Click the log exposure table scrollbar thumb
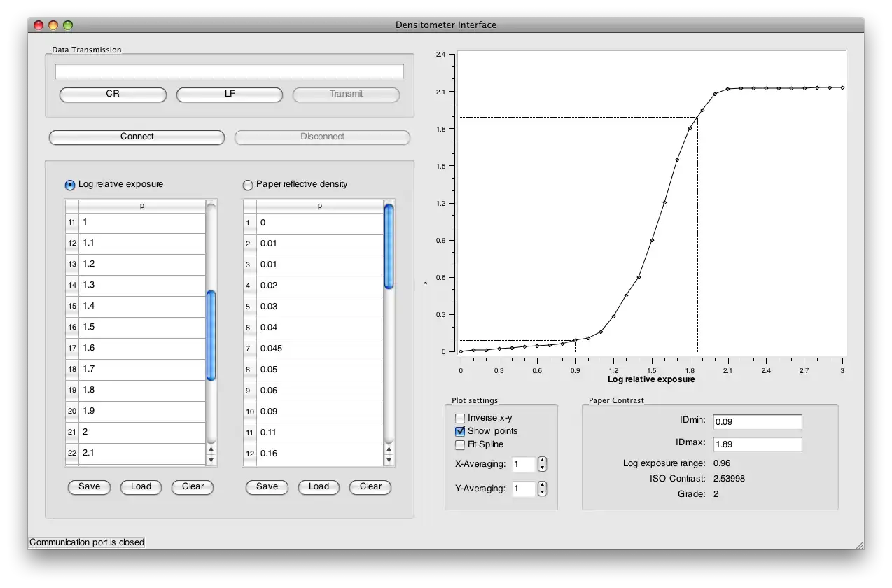 point(211,336)
